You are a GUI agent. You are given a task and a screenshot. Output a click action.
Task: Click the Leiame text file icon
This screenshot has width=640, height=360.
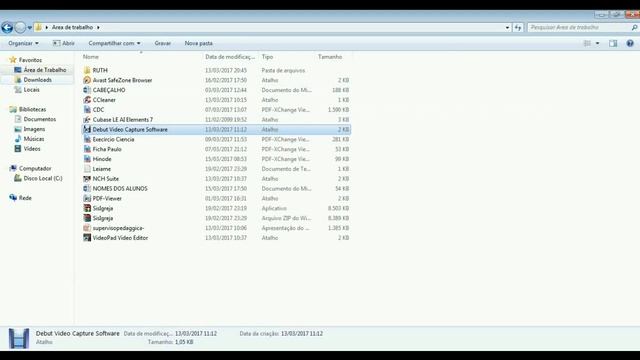(x=87, y=169)
